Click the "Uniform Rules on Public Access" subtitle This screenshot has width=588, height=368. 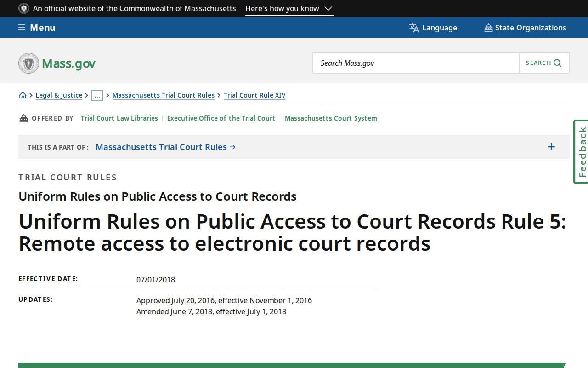click(158, 196)
